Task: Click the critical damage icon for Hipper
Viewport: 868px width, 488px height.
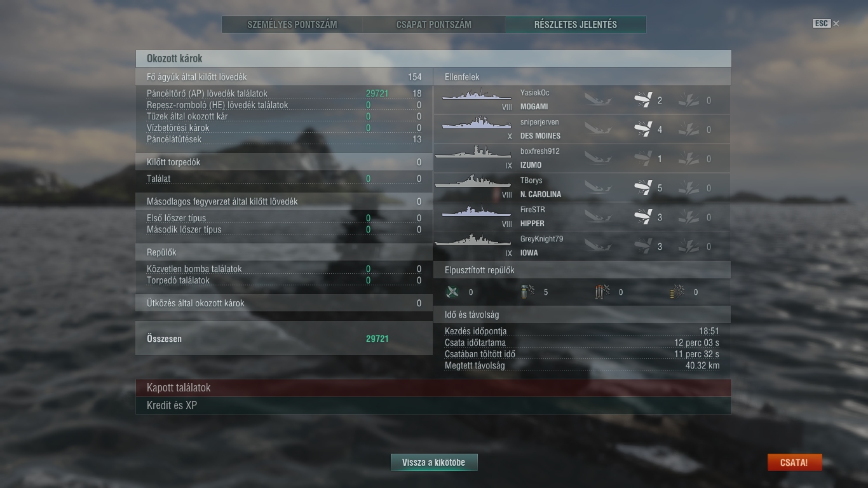Action: pos(688,217)
